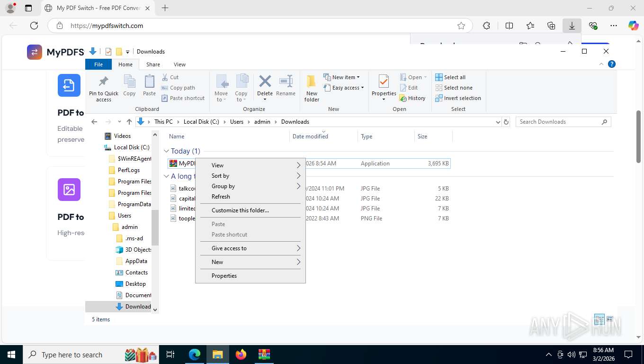The width and height of the screenshot is (644, 364).
Task: Click Local Disk (C:) in address path
Action: pyautogui.click(x=201, y=122)
